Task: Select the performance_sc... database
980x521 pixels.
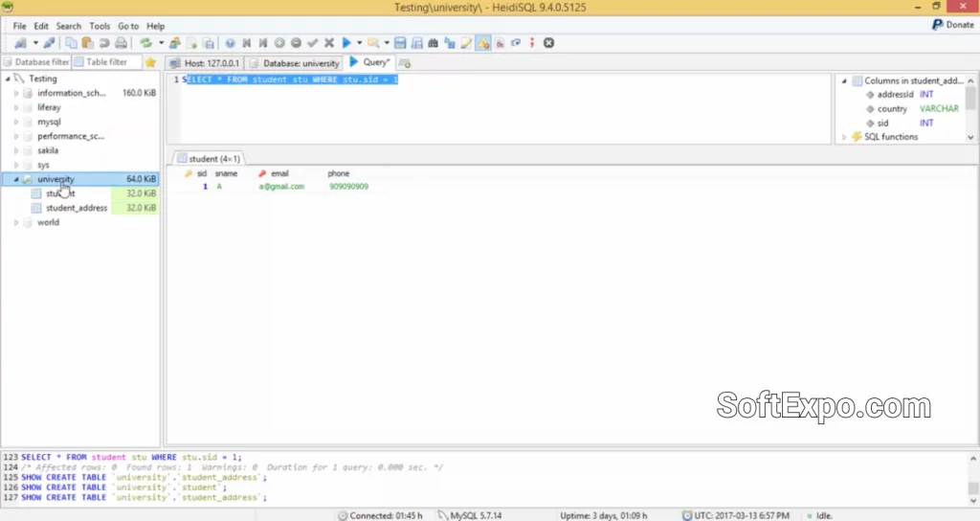Action: tap(71, 136)
